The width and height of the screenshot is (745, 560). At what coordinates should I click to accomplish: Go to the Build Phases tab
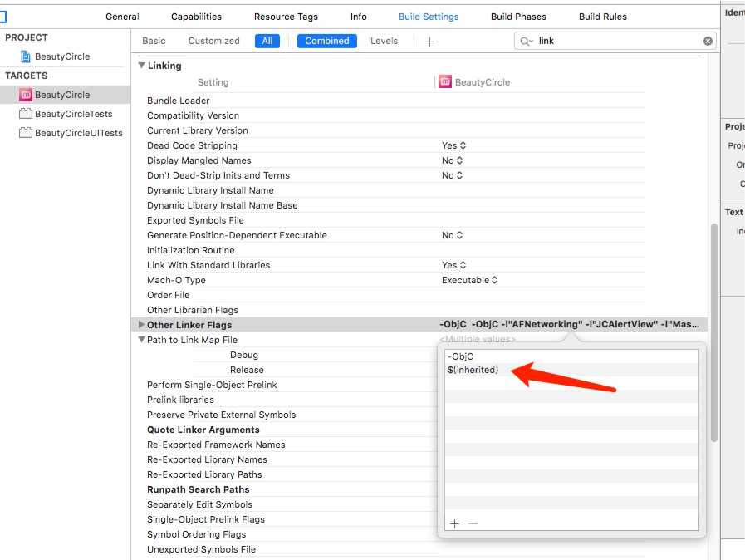[x=518, y=17]
